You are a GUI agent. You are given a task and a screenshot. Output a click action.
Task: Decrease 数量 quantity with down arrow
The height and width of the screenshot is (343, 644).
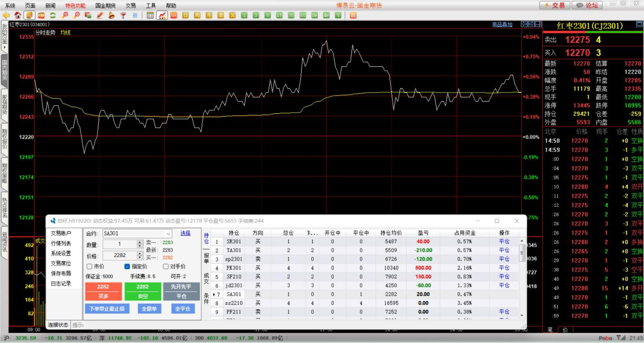(x=140, y=246)
